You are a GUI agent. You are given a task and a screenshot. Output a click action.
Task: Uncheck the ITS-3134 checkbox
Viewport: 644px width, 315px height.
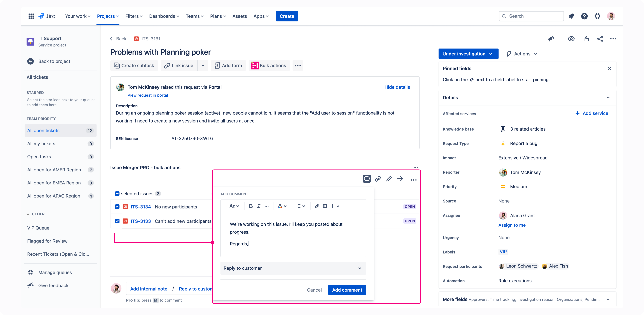pos(117,206)
